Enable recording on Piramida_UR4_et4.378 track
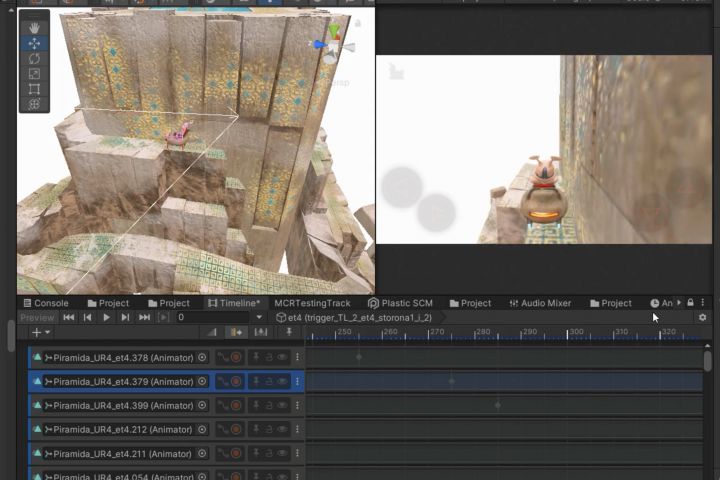The image size is (720, 480). coord(236,357)
